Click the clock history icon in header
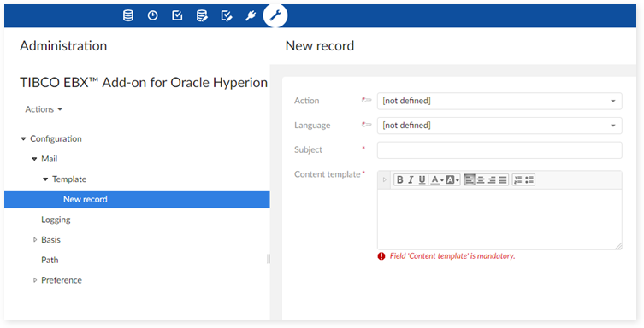Screen dimensions: 644x328 [153, 16]
